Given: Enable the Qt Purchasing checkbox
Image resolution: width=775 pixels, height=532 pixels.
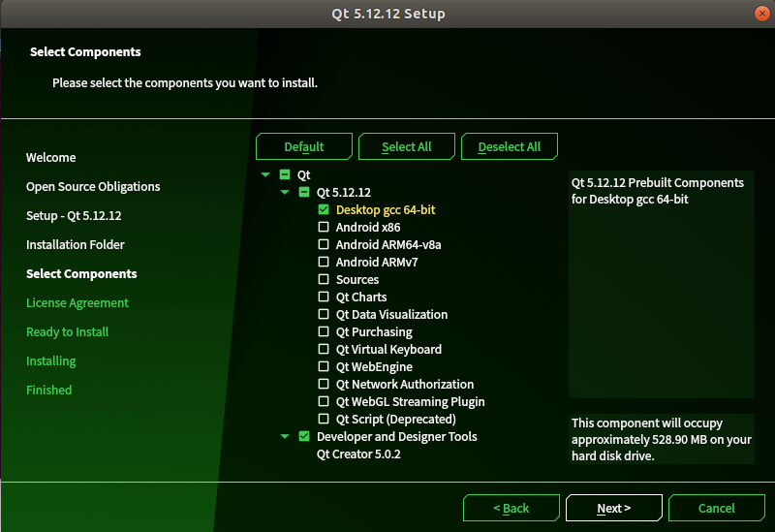Looking at the screenshot, I should 324,331.
